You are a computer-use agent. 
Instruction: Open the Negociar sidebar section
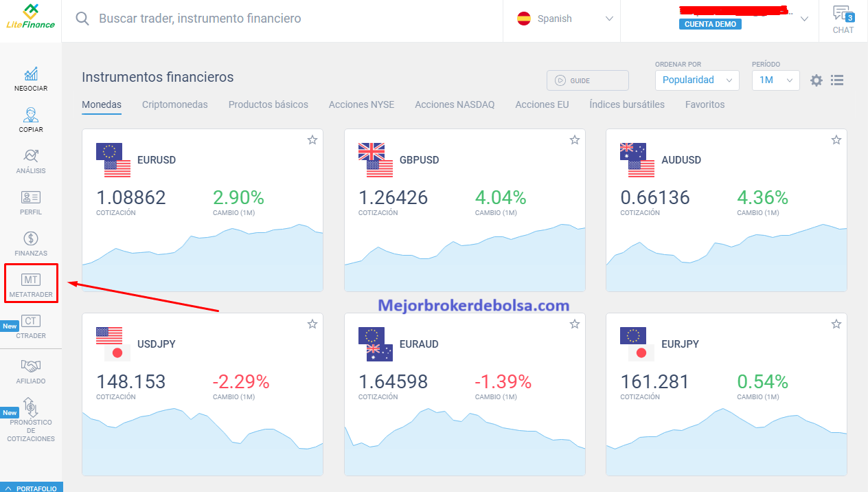[x=31, y=79]
